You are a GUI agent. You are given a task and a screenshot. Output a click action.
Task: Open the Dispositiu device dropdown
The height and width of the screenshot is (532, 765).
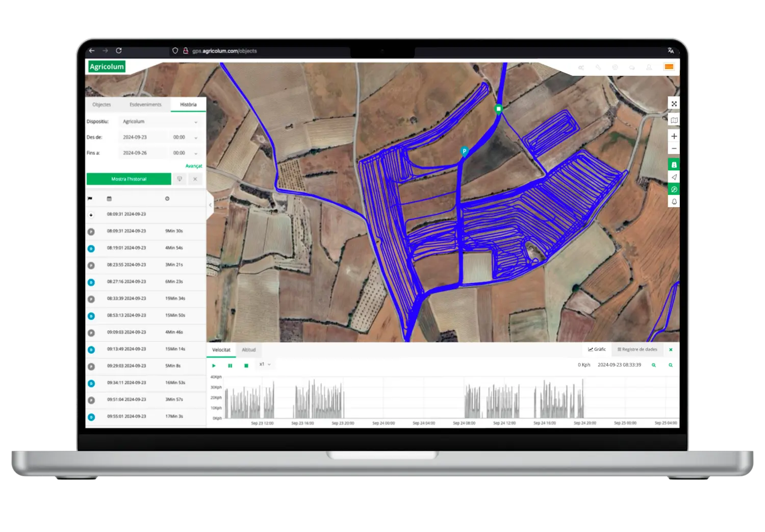(160, 122)
